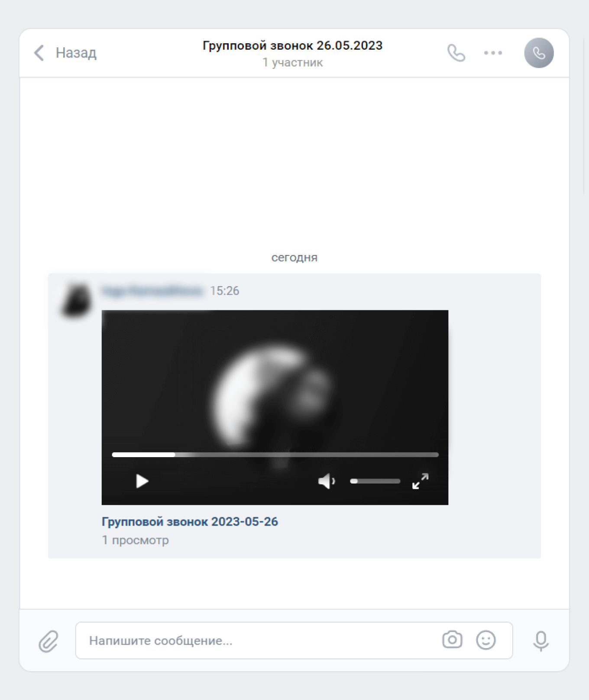
Task: Open the blurred sender avatar
Action: click(76, 300)
